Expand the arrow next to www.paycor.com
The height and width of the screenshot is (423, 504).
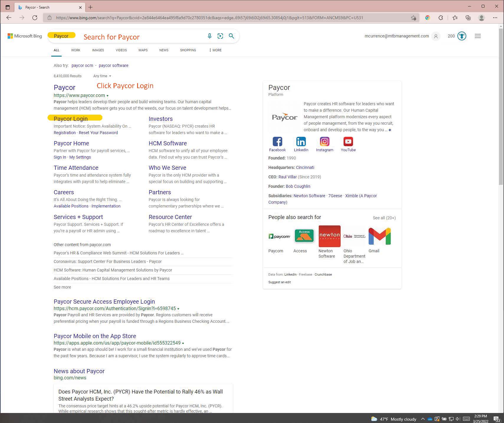point(107,95)
